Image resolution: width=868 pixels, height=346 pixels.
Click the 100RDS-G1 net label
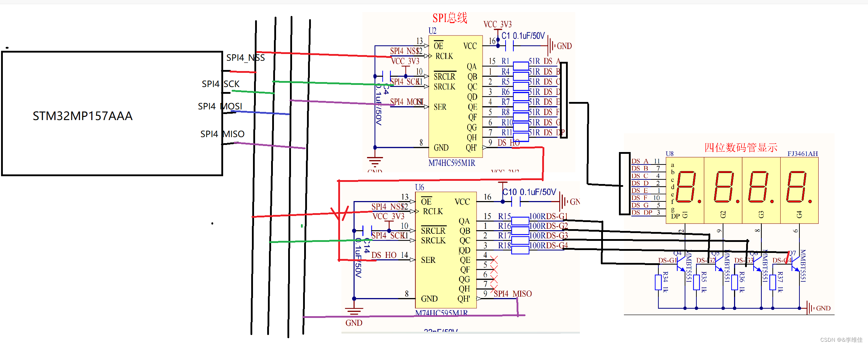click(549, 216)
